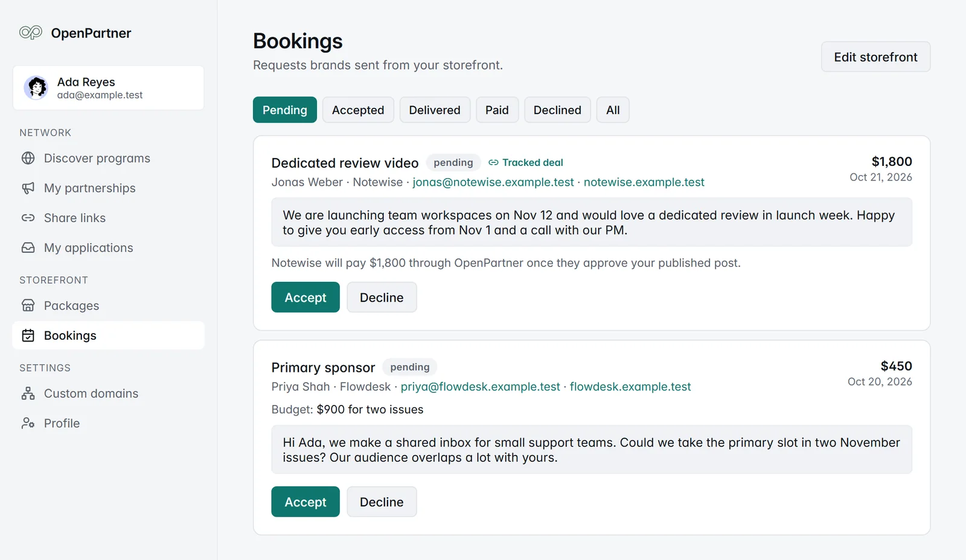
Task: Open notewise.example.test website link
Action: [644, 182]
